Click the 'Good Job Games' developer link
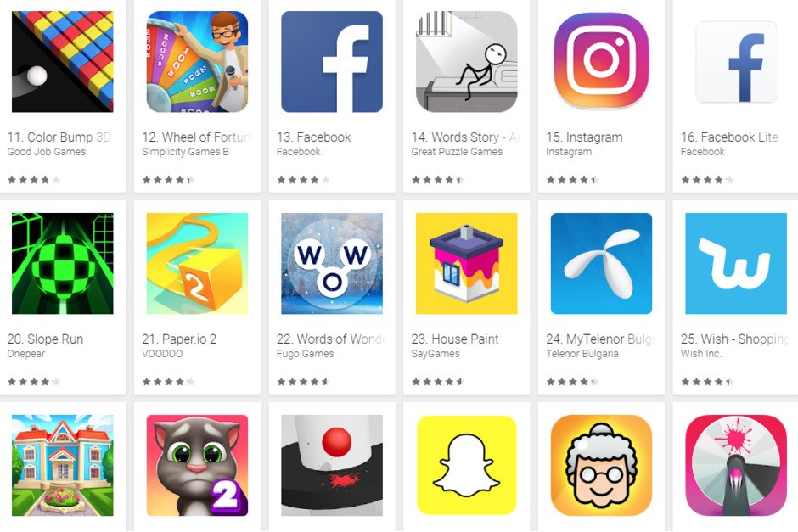This screenshot has height=532, width=798. point(47,152)
